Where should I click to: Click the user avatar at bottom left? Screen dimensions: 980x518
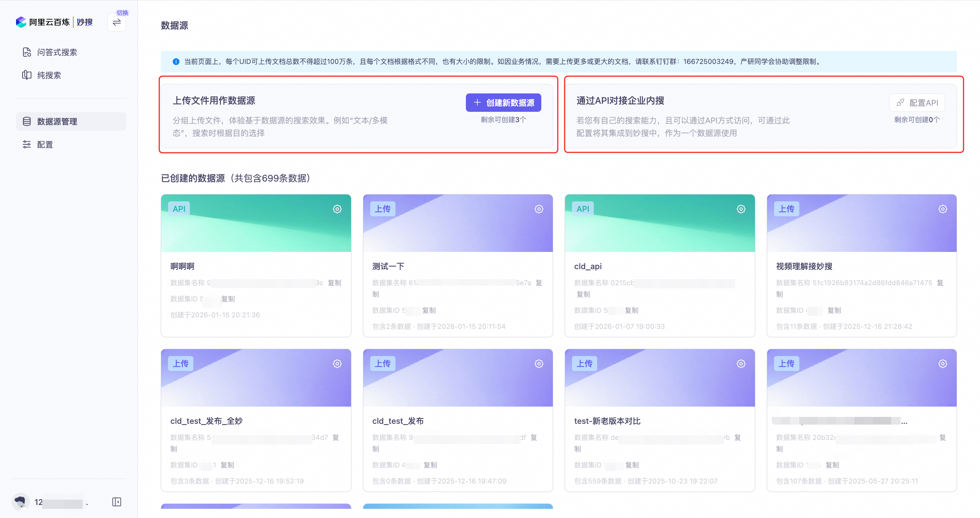click(x=20, y=502)
